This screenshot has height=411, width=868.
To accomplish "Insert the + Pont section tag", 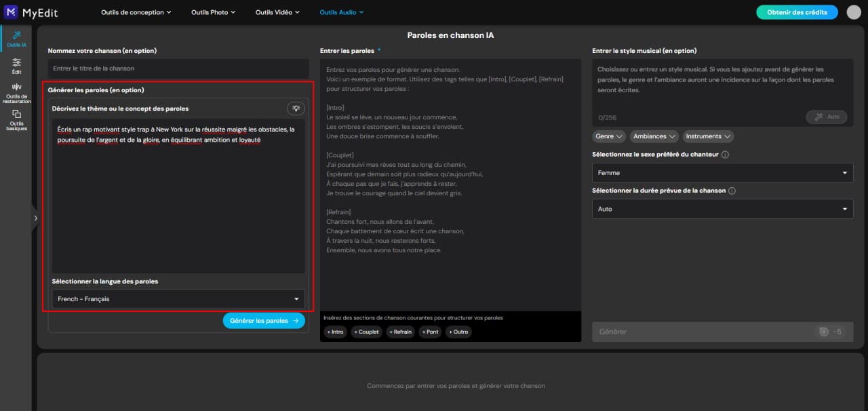I will click(431, 332).
